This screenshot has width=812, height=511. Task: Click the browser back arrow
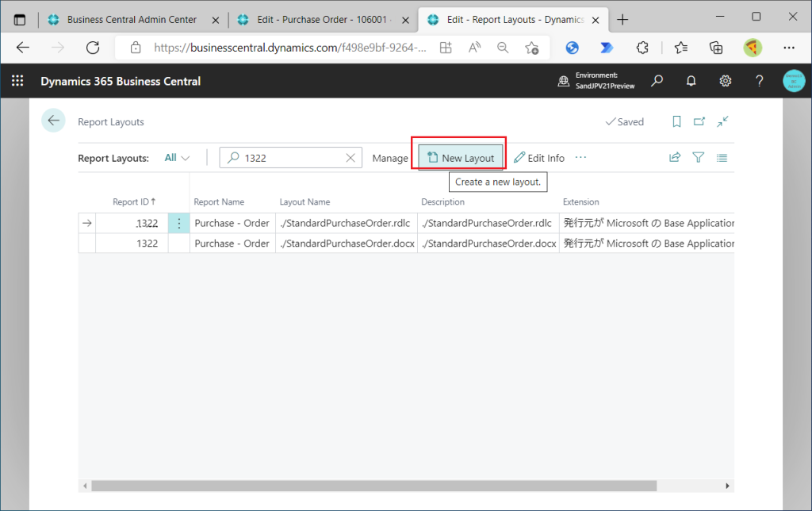pos(23,48)
